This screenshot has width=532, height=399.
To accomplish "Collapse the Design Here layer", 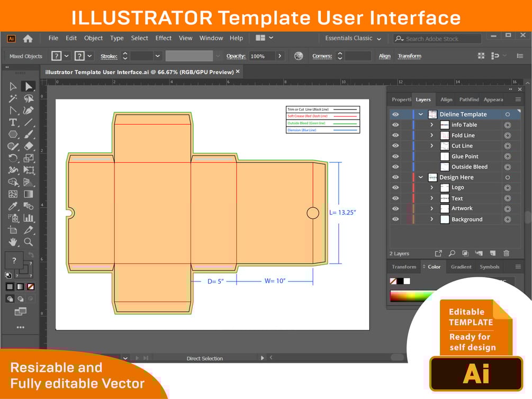I will click(x=421, y=177).
